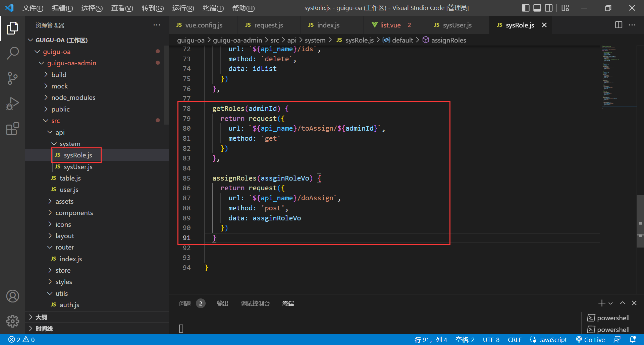This screenshot has height=345, width=644.
Task: Open Run and Debug view
Action: [12, 103]
